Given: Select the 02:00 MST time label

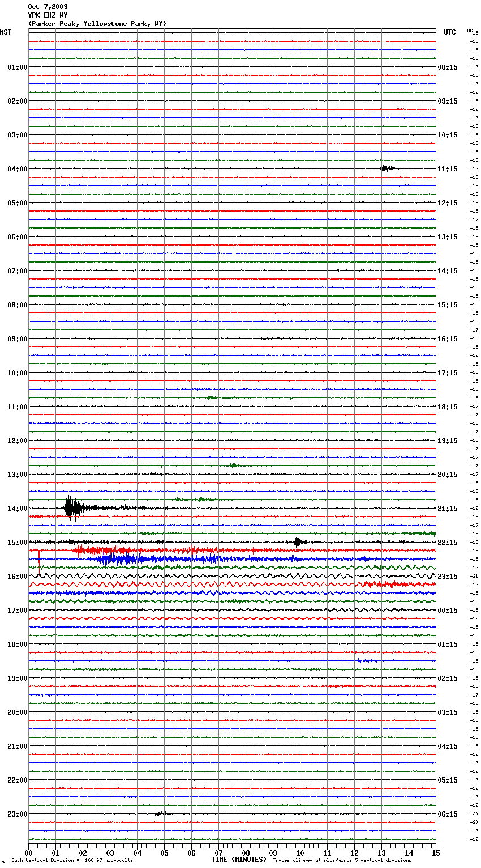Looking at the screenshot, I should coord(17,101).
